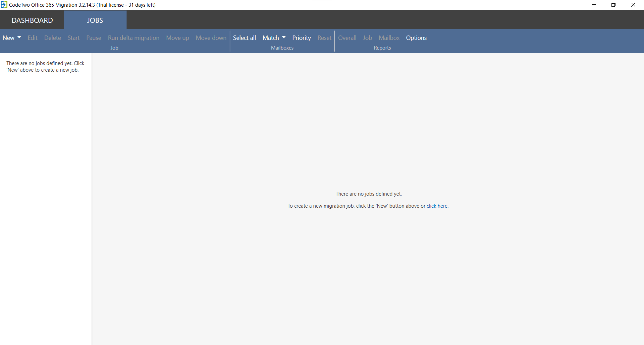Switch to the DASHBOARD tab

coord(32,20)
